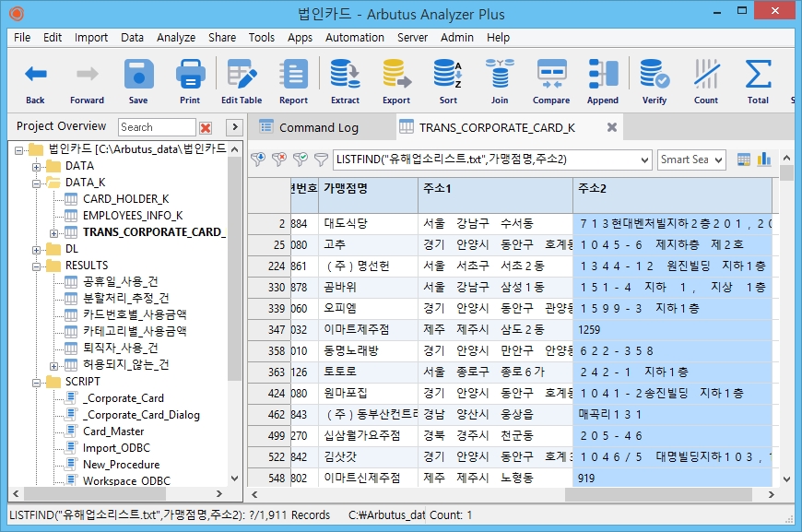
Task: Open the Tools menu
Action: coord(262,38)
